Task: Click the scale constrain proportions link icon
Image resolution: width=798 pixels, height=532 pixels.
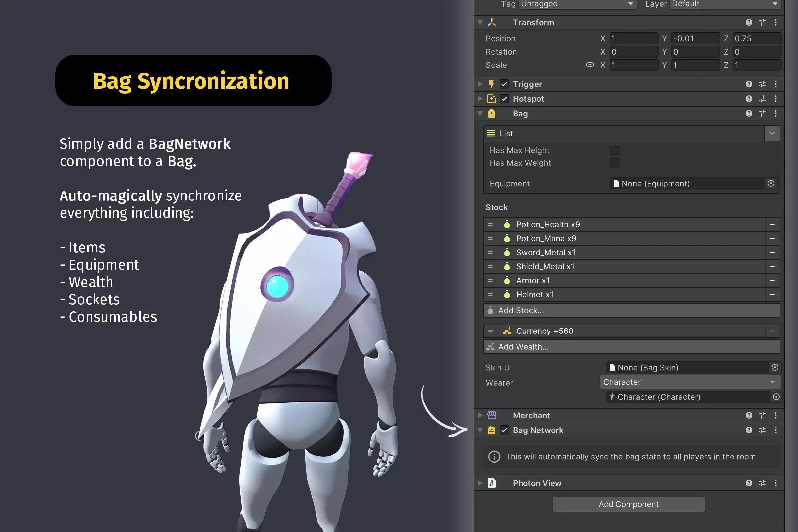Action: point(590,65)
